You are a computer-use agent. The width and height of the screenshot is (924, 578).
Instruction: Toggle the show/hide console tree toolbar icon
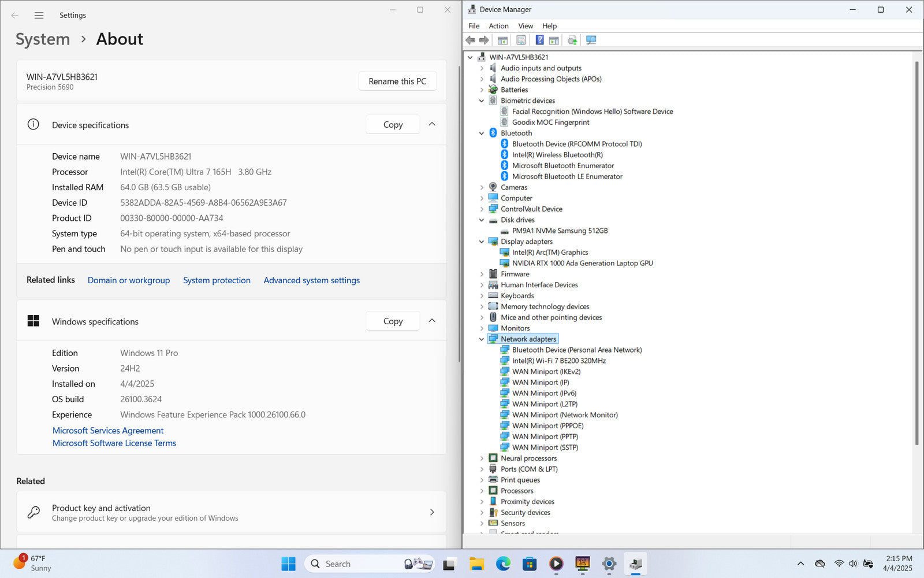(502, 40)
